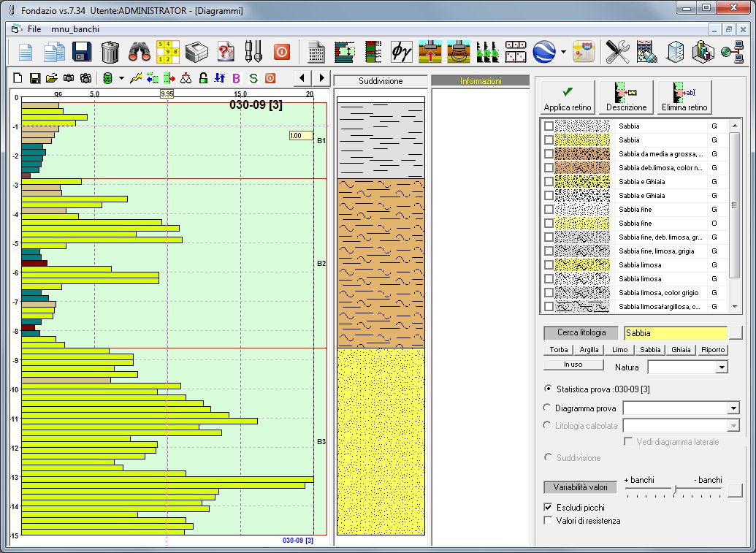
Task: Click the yellow number grid icon
Action: [168, 52]
